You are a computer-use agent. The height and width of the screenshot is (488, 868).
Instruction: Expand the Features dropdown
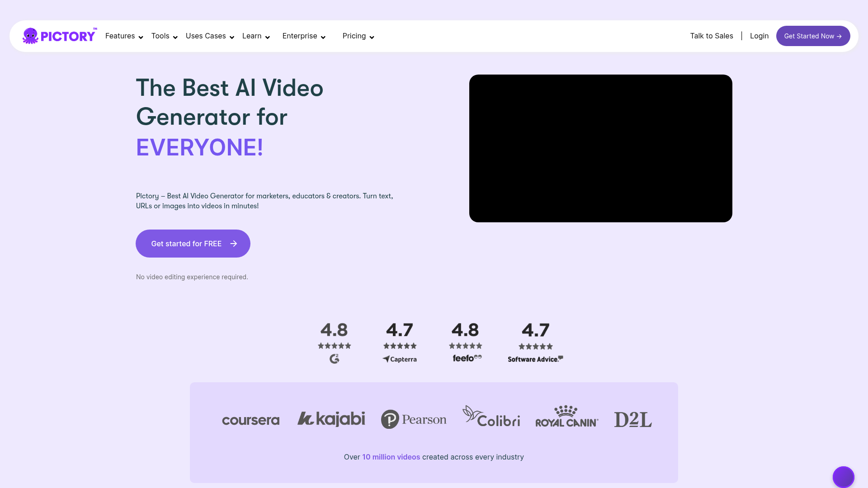(120, 36)
